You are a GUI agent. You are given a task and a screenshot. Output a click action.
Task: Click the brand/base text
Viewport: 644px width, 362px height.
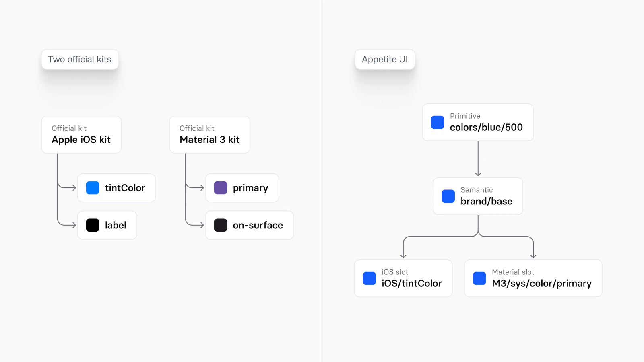(x=486, y=201)
